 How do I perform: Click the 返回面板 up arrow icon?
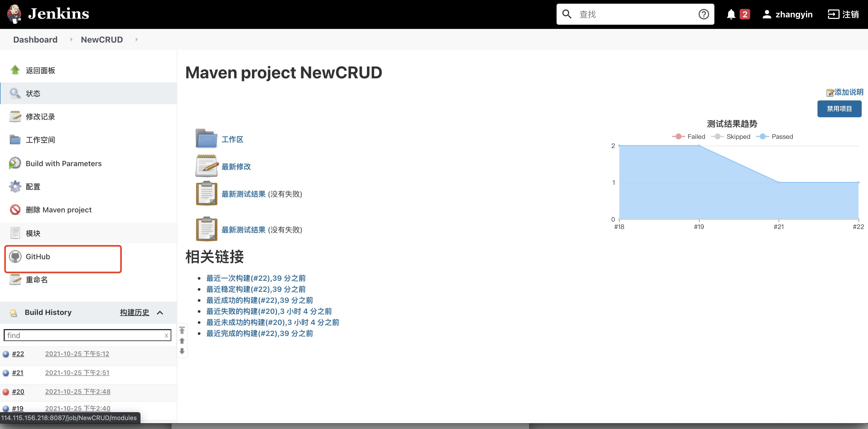15,70
